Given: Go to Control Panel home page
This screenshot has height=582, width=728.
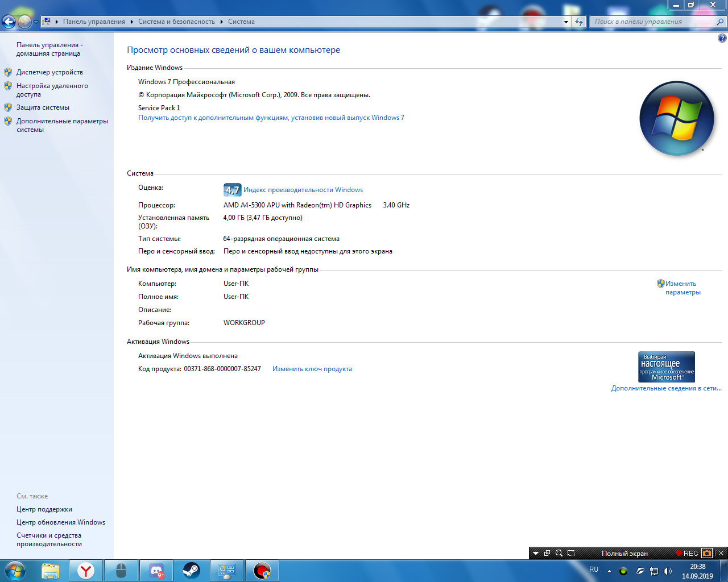Looking at the screenshot, I should click(49, 49).
